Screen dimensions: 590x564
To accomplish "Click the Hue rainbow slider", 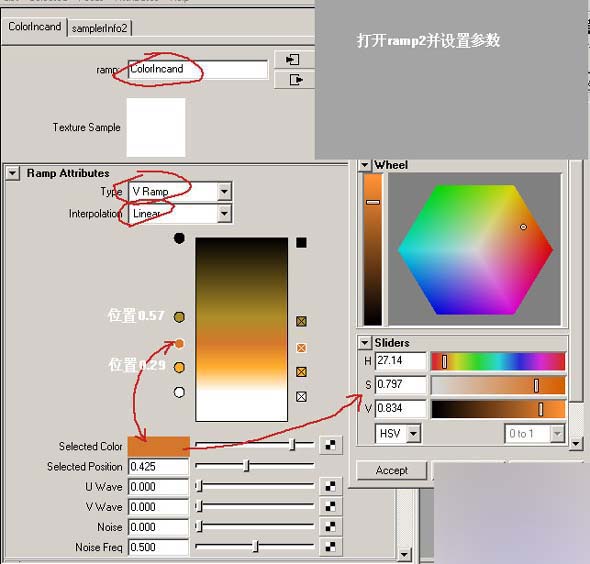I will click(x=498, y=362).
